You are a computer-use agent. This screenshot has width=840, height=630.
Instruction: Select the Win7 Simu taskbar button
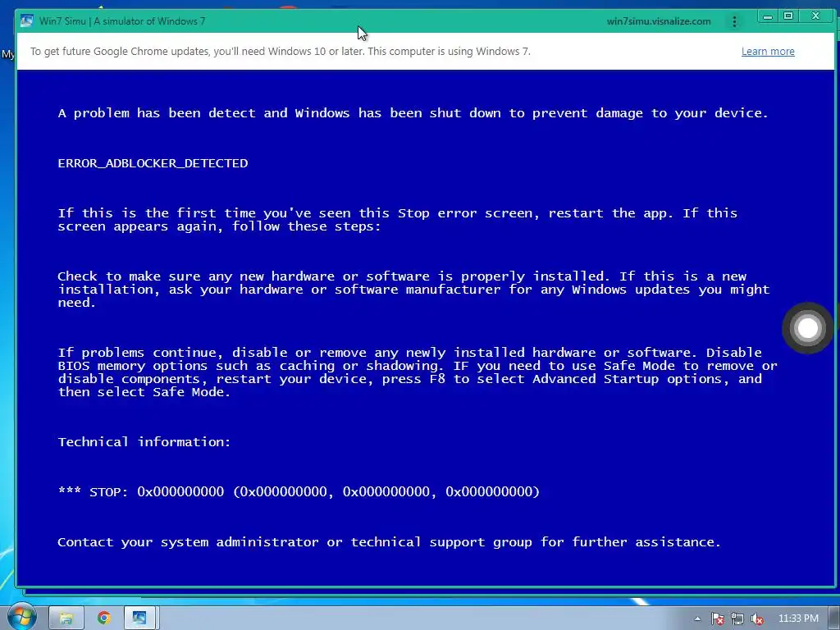click(x=139, y=619)
